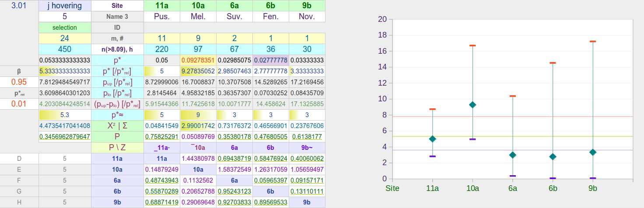644x208 pixels.
Task: Select the 6b diamond data point in chart
Action: click(553, 157)
